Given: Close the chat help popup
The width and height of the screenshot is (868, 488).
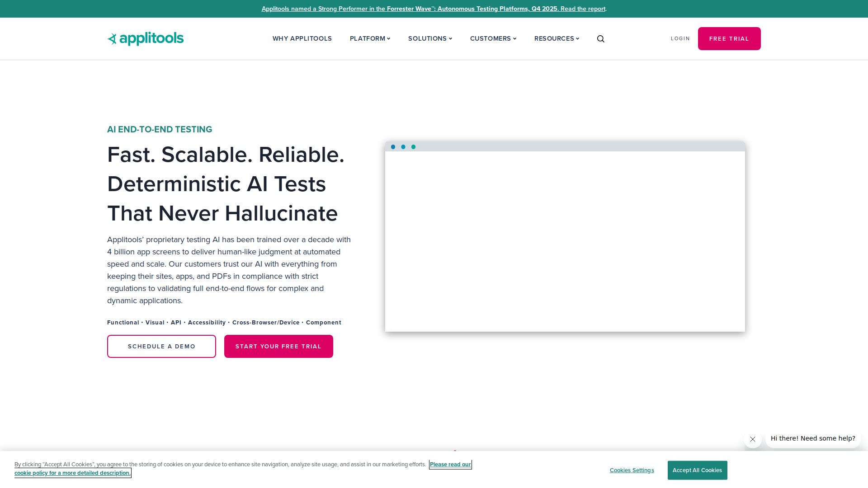Looking at the screenshot, I should [x=752, y=439].
